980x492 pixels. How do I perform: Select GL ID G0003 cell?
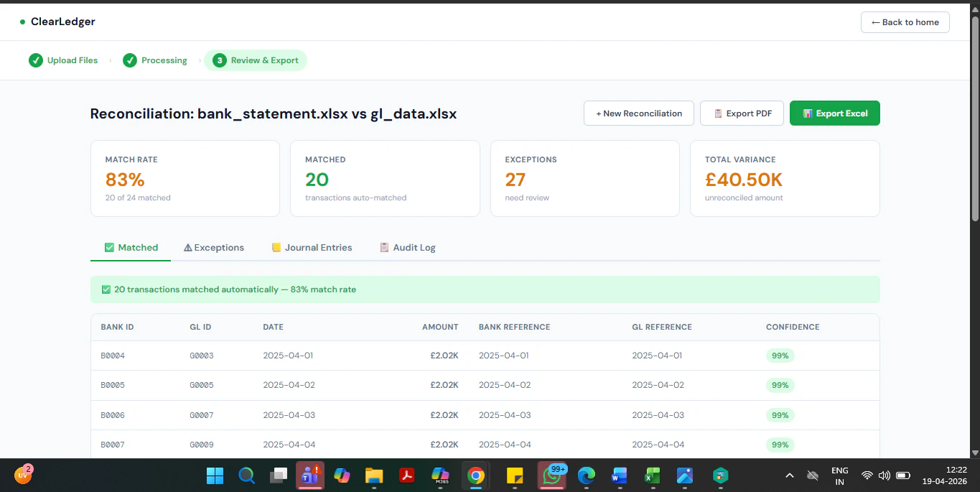(x=202, y=356)
